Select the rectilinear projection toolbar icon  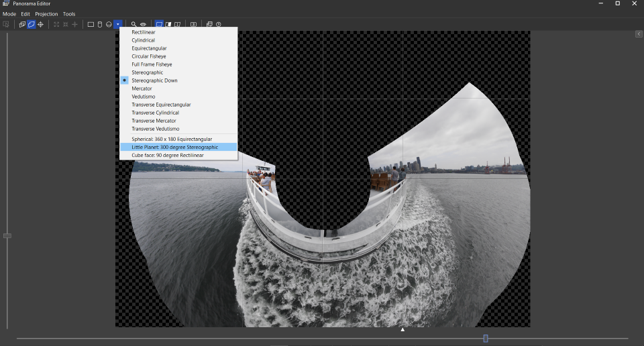coord(91,24)
